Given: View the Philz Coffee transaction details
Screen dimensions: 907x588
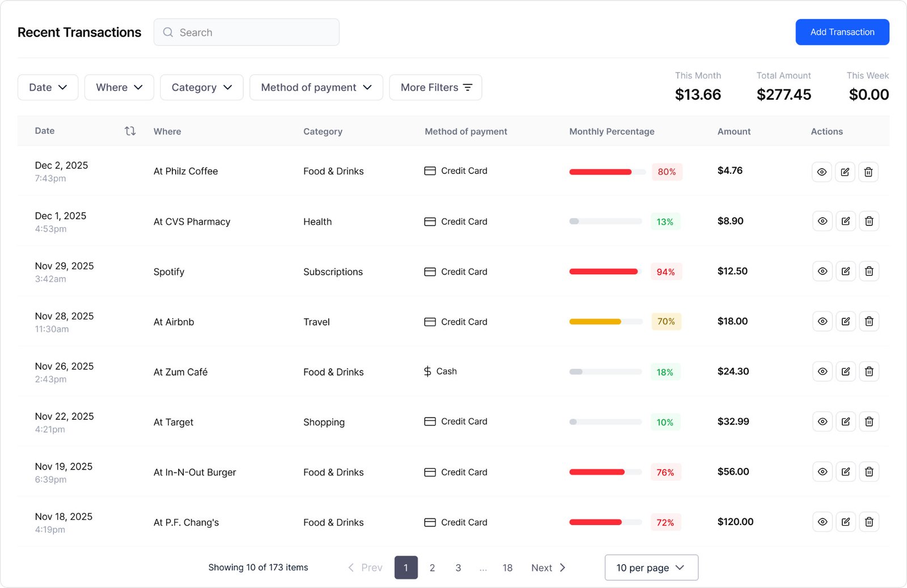Looking at the screenshot, I should pos(821,172).
